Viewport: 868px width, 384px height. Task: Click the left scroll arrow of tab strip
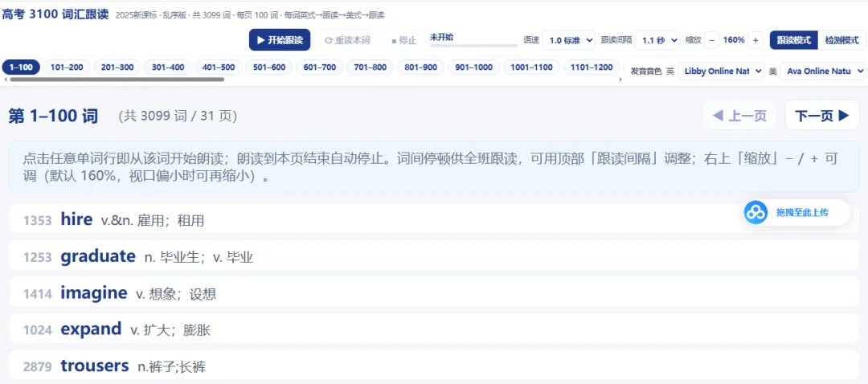5,80
